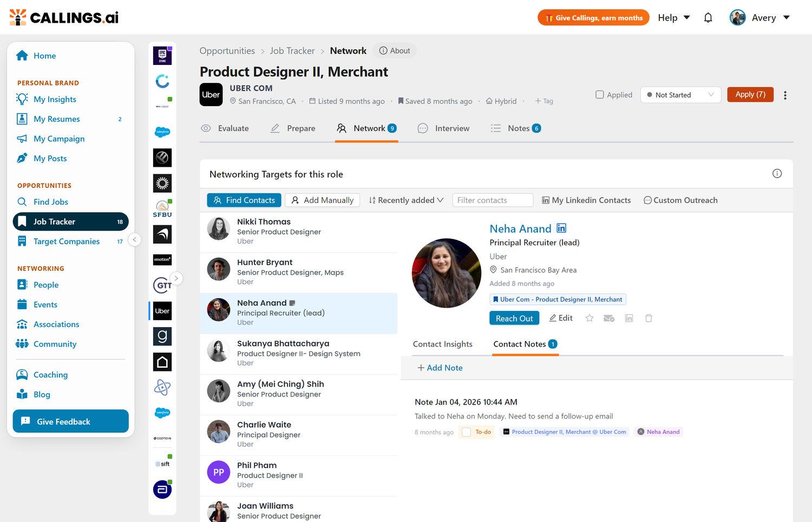Viewport: 812px width, 522px height.
Task: Switch to the Contact Insights tab
Action: 443,344
